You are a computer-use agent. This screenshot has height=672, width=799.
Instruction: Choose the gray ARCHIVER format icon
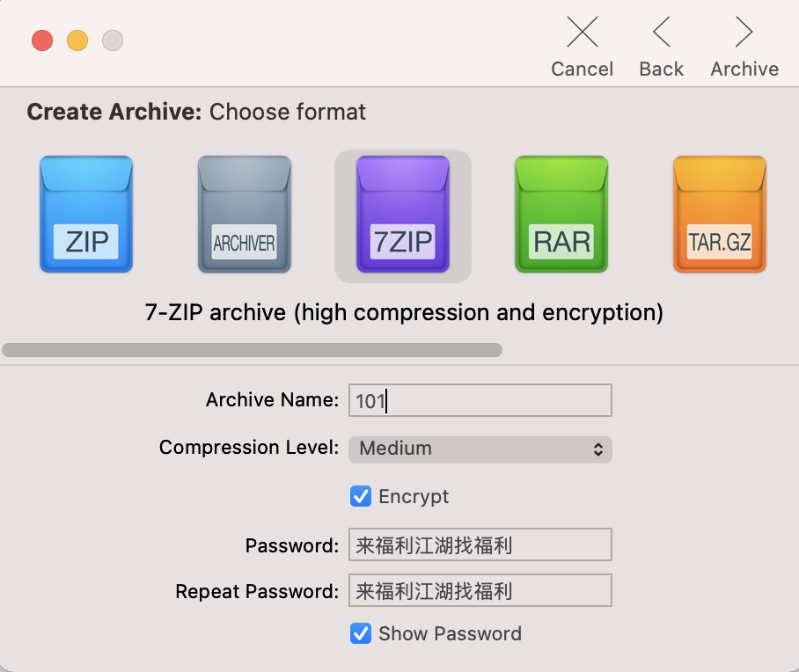(244, 215)
